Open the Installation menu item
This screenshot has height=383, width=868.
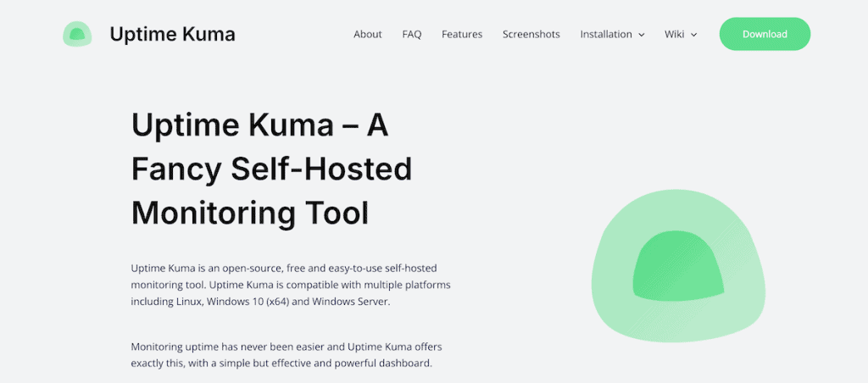pos(605,34)
